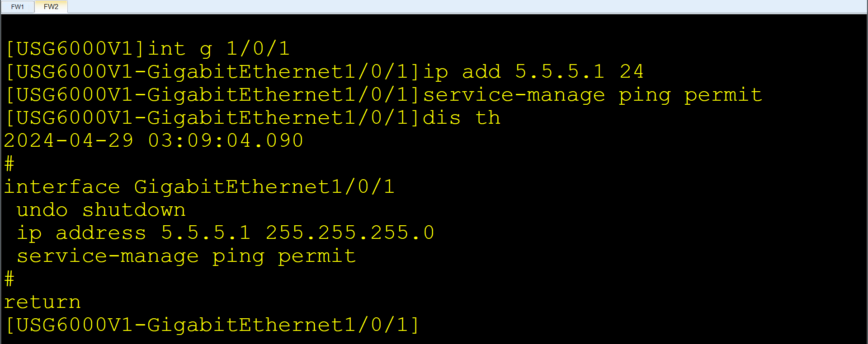Select the '[USG6000V1-GigabitEthernet1/0/1]' prompt on line two

[x=212, y=71]
